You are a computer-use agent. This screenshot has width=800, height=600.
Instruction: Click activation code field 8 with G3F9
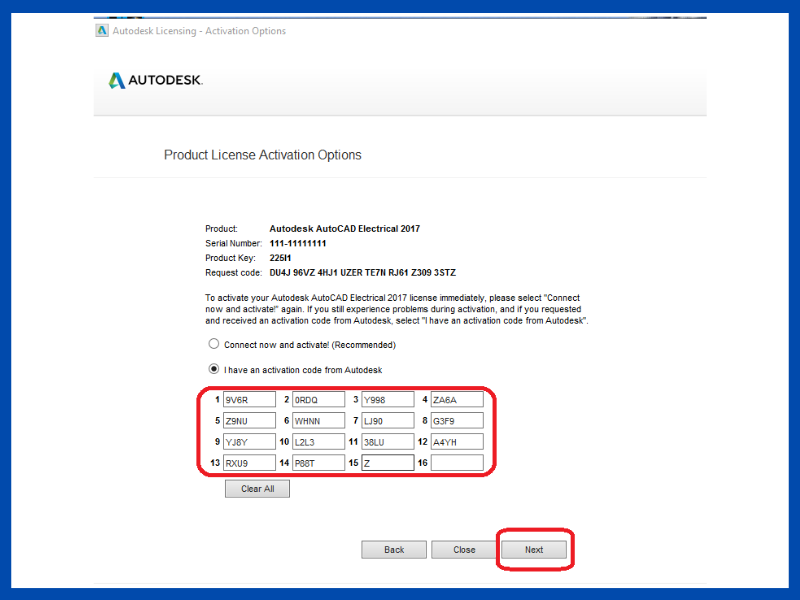pos(457,421)
